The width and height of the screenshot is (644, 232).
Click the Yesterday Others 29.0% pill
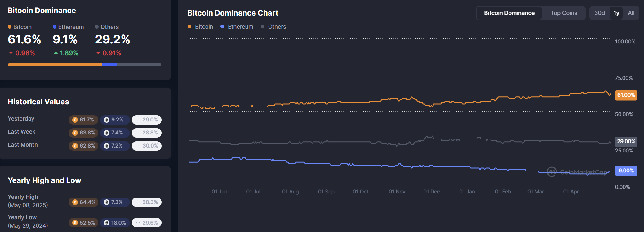click(147, 120)
